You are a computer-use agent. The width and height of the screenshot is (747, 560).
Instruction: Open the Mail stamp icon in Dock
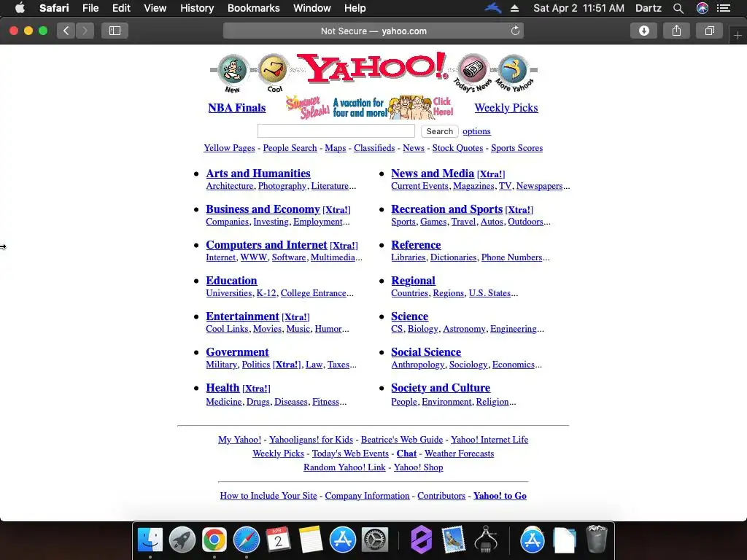pyautogui.click(x=452, y=540)
